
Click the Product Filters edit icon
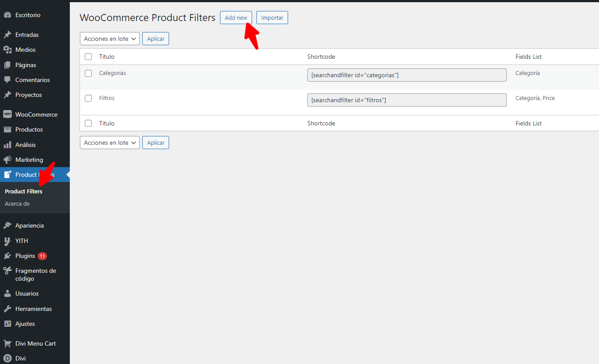(7, 175)
